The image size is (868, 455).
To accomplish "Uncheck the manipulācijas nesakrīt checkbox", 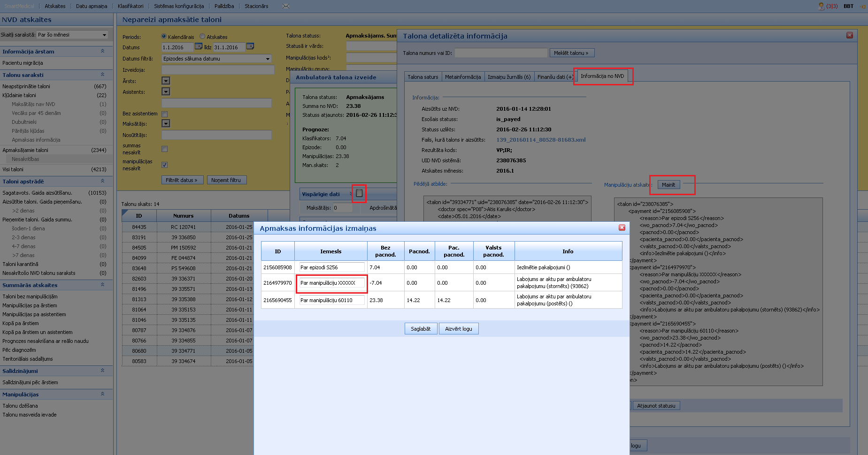I will 165,165.
